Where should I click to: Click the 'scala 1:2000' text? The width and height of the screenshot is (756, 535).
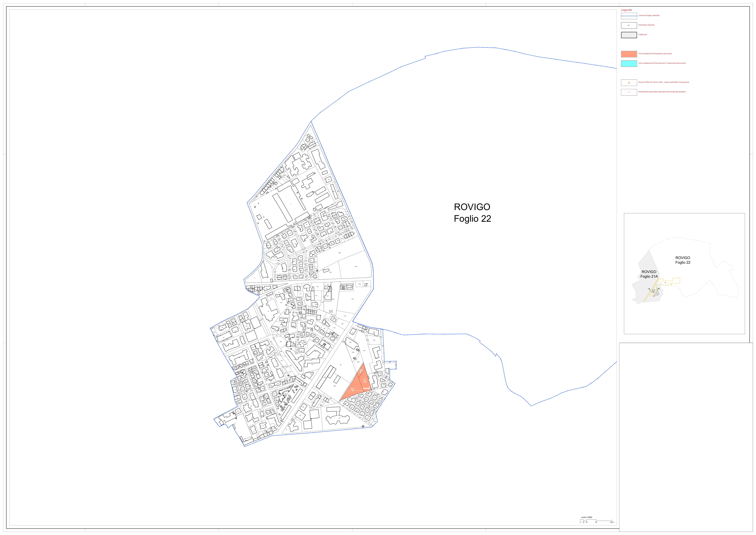coord(586,517)
